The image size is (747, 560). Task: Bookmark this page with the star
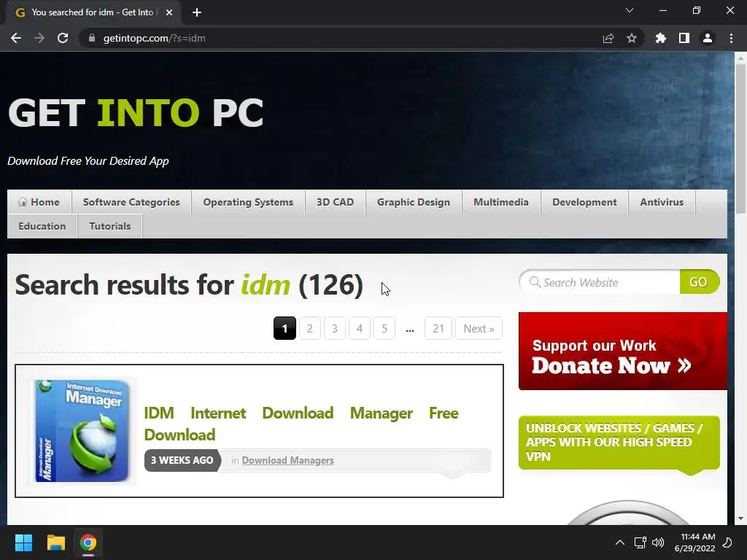tap(632, 38)
